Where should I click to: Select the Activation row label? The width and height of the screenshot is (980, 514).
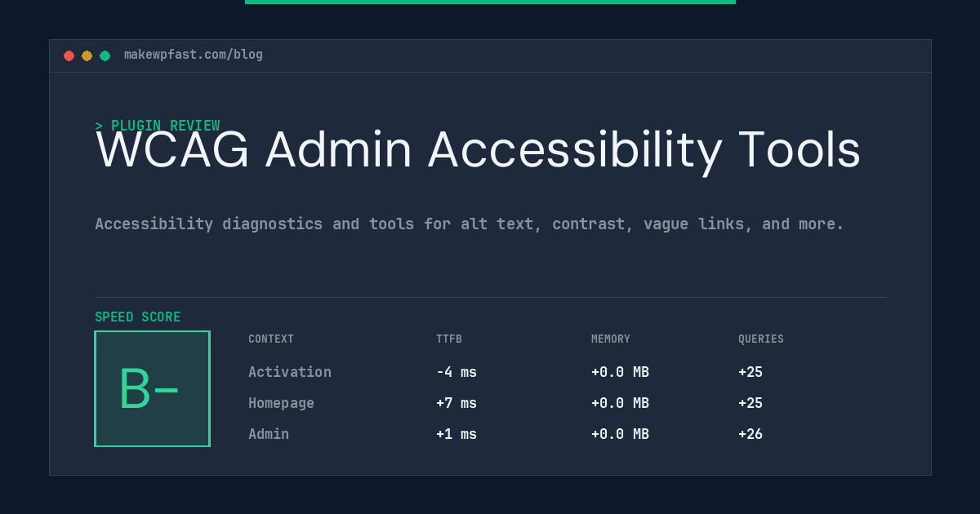pyautogui.click(x=290, y=372)
